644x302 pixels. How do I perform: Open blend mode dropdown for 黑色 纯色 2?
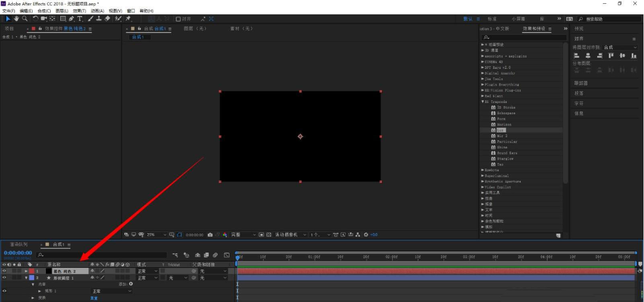147,271
